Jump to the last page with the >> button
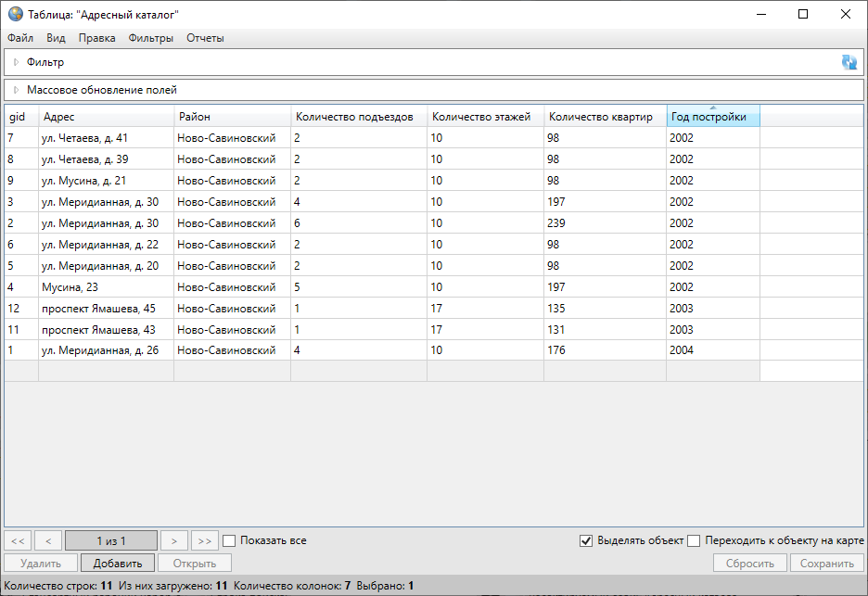868x596 pixels. click(x=205, y=540)
